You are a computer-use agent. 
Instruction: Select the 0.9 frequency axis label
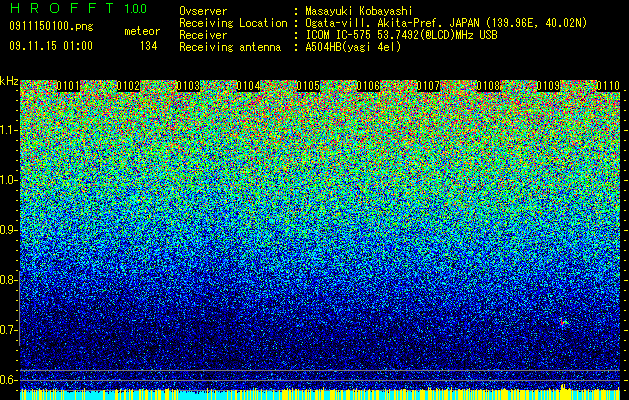[x=8, y=230]
